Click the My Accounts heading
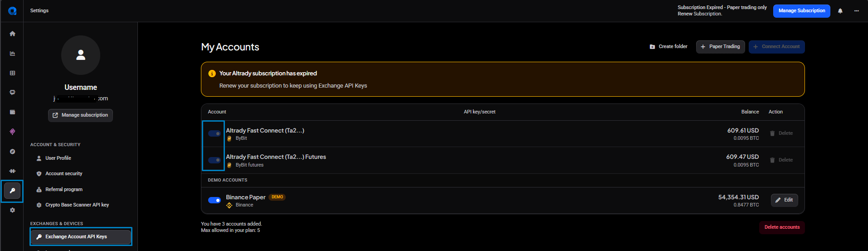The image size is (868, 251). click(230, 47)
